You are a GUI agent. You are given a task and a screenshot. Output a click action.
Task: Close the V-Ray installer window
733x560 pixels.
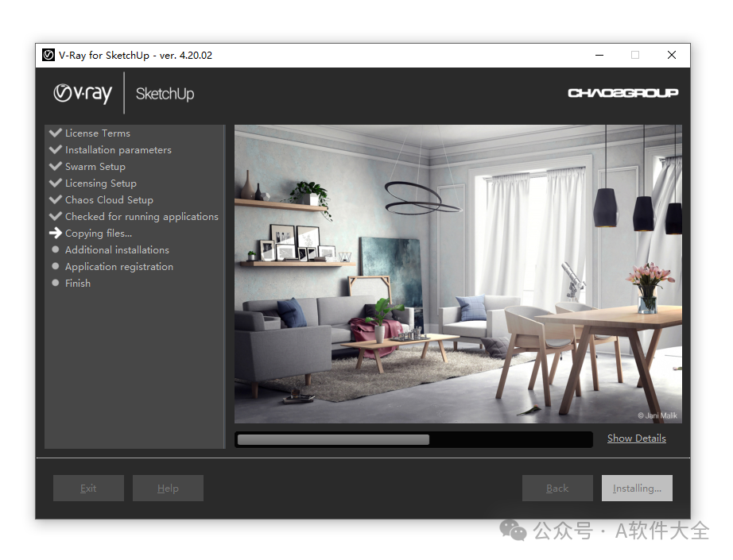[x=672, y=55]
